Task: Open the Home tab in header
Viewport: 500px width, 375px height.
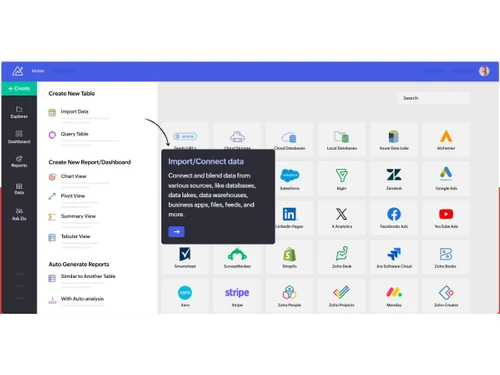Action: click(38, 71)
